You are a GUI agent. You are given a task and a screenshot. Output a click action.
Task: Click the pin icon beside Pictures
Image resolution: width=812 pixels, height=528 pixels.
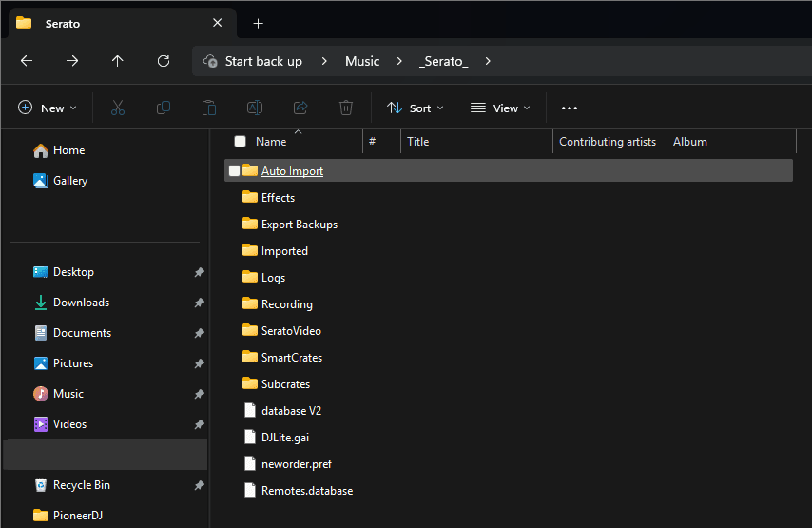(x=199, y=363)
